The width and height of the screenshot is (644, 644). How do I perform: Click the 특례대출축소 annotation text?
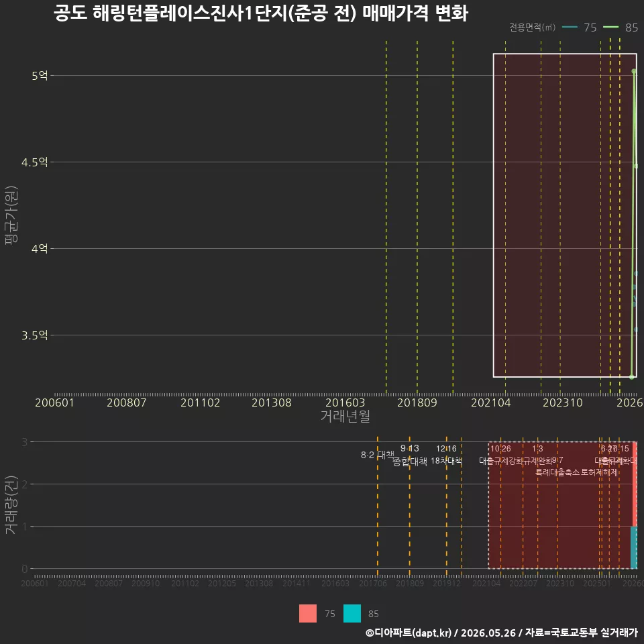coord(557,472)
